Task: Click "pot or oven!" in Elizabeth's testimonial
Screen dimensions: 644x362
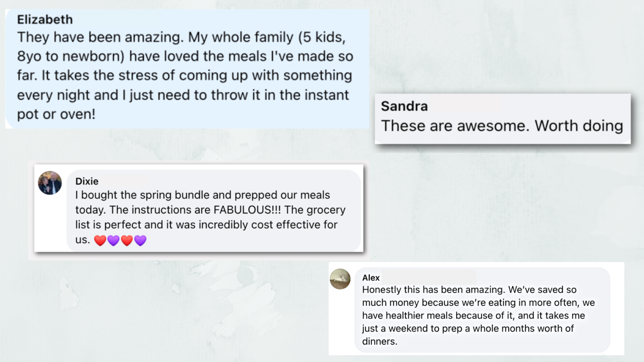Action: (x=56, y=114)
